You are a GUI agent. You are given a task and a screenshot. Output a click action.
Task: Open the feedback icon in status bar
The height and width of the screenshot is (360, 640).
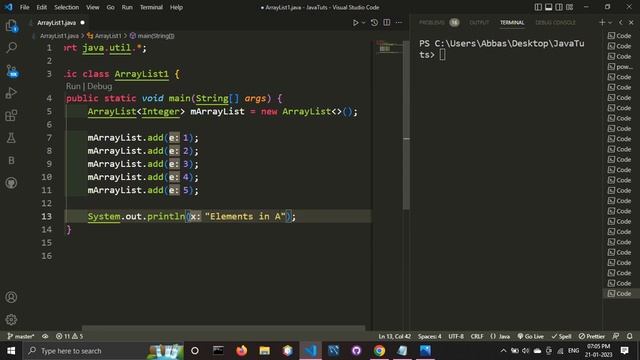click(616, 336)
